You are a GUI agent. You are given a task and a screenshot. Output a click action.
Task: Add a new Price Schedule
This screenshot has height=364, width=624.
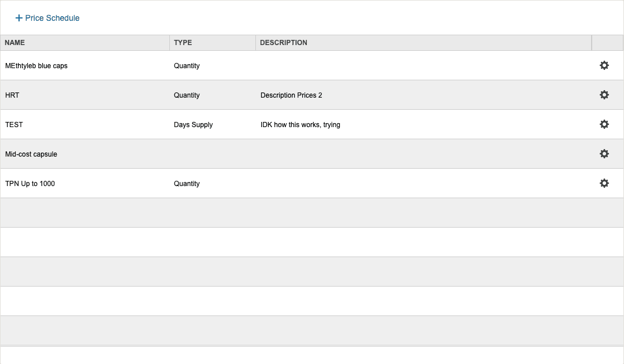point(52,18)
